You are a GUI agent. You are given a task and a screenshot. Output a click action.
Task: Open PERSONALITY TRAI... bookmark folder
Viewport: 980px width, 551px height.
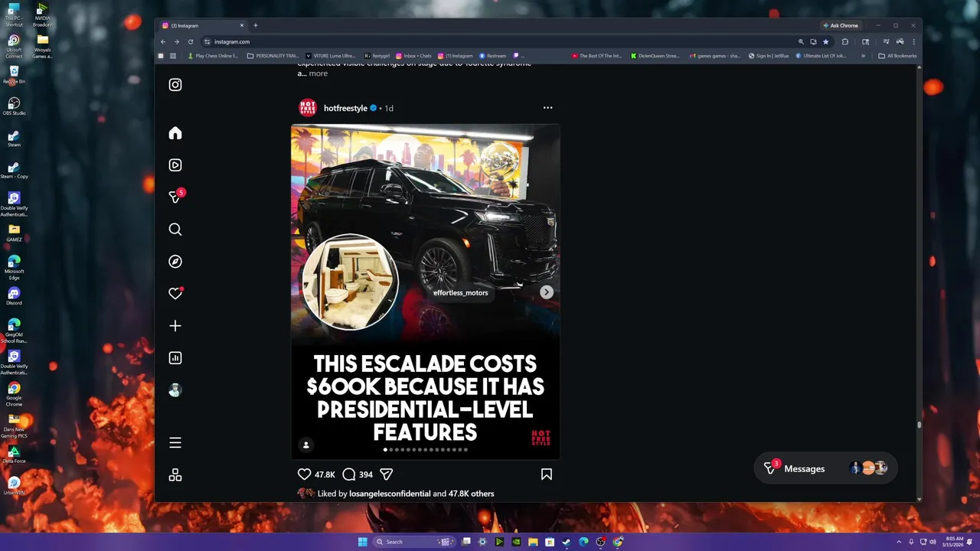click(x=273, y=56)
